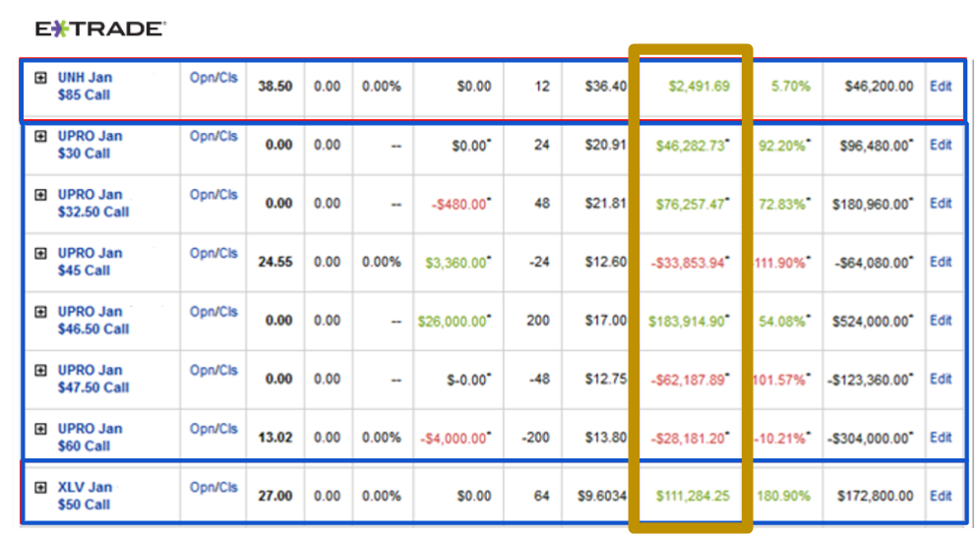This screenshot has width=980, height=540.
Task: Click Opn/Cls for UPRO Jan $30 Call
Action: [214, 137]
